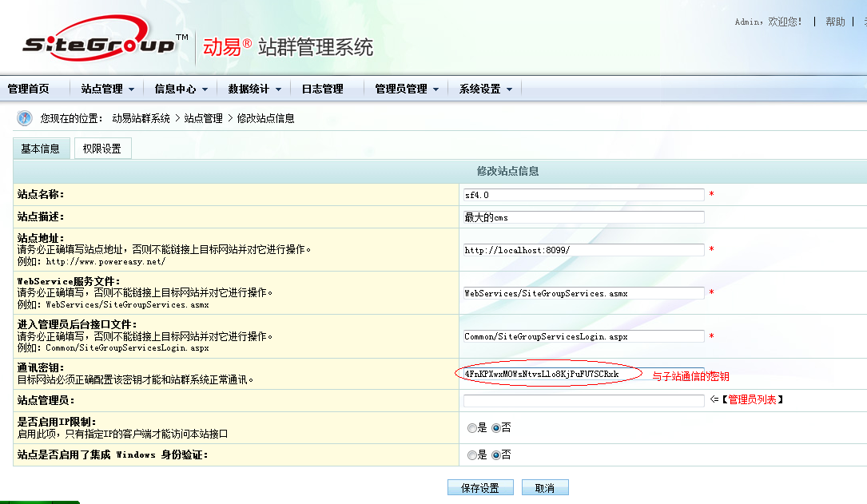Go to 管理首页 in the menu bar
Screen dimensions: 867x504
click(x=29, y=89)
